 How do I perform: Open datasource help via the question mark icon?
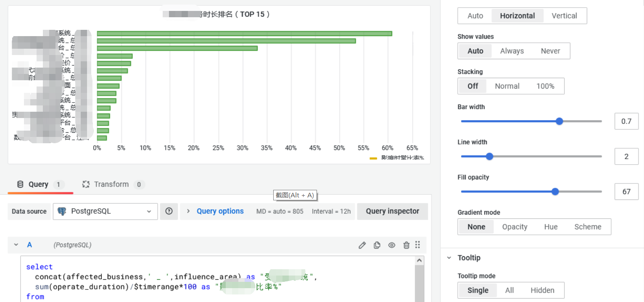[x=169, y=211]
